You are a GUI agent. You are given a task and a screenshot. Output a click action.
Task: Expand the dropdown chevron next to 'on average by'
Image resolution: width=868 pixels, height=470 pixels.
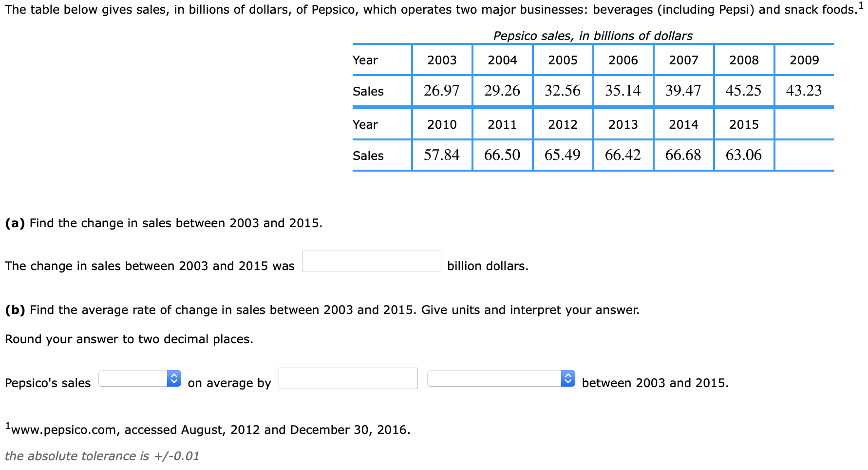coord(174,378)
